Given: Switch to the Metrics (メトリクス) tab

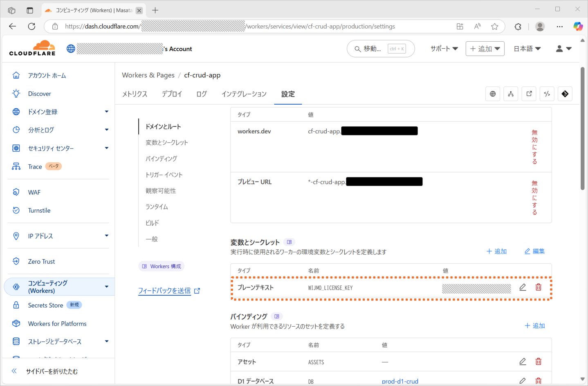Looking at the screenshot, I should [x=135, y=94].
